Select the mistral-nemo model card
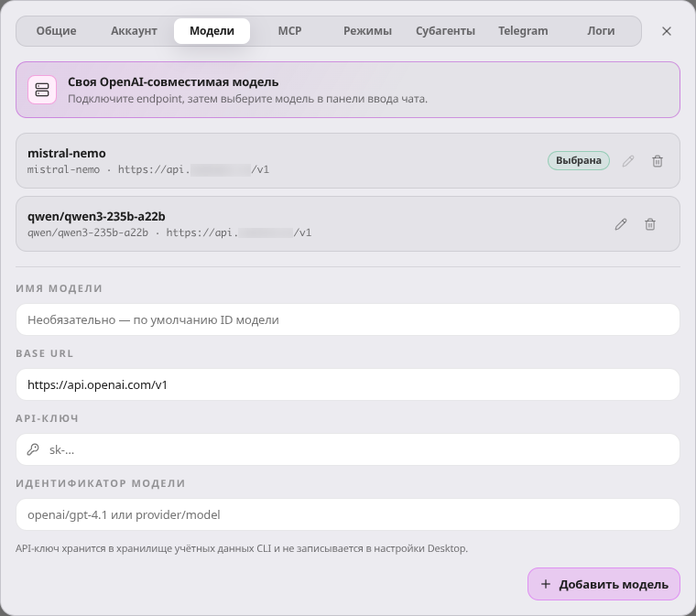696x616 pixels. [x=348, y=160]
